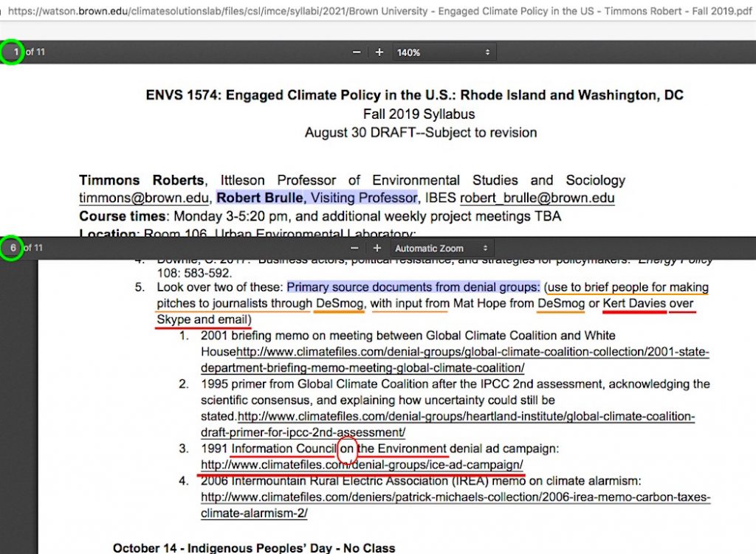Click the ENVS 1574 syllabus title
Image resolution: width=756 pixels, height=554 pixels.
[x=414, y=95]
